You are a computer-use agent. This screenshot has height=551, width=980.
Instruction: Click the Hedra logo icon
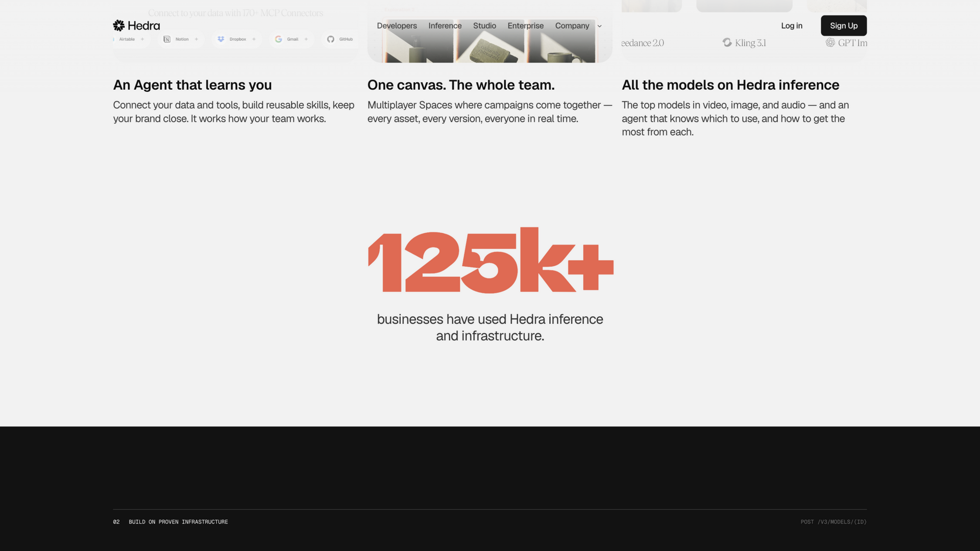coord(119,26)
